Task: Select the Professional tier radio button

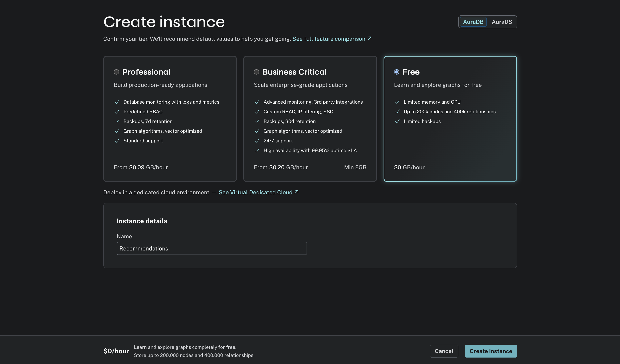Action: pyautogui.click(x=116, y=72)
